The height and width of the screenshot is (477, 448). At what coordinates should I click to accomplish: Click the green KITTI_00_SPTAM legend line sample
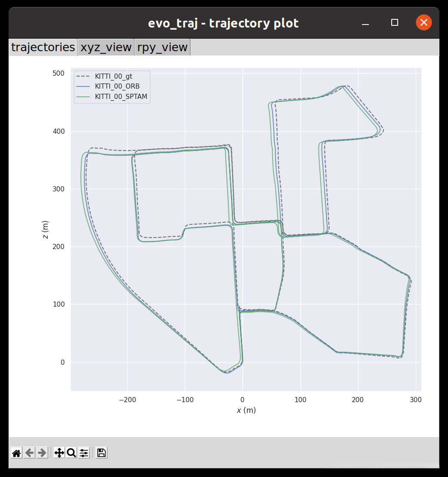click(83, 97)
